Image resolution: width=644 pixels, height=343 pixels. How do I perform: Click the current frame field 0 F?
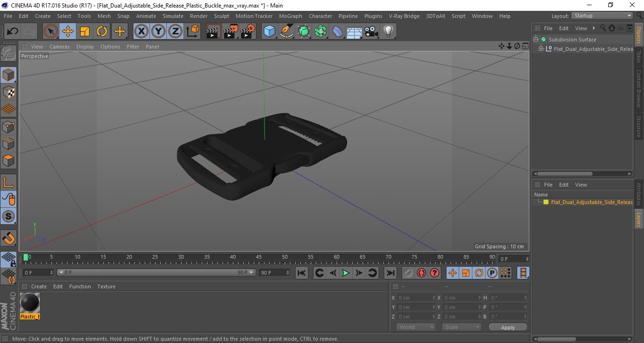[x=39, y=273]
